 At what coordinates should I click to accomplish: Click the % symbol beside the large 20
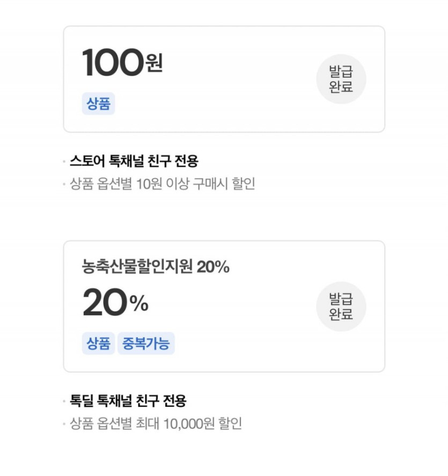pos(139,304)
